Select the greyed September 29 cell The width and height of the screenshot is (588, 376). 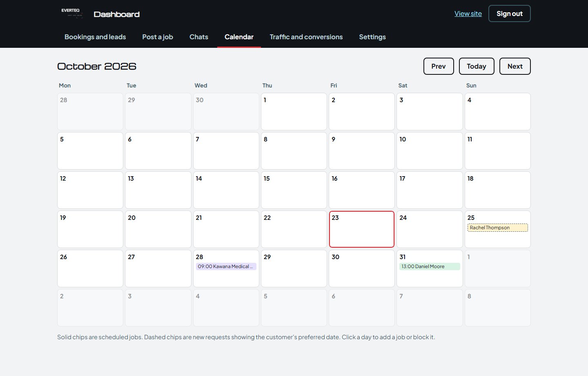pos(158,112)
